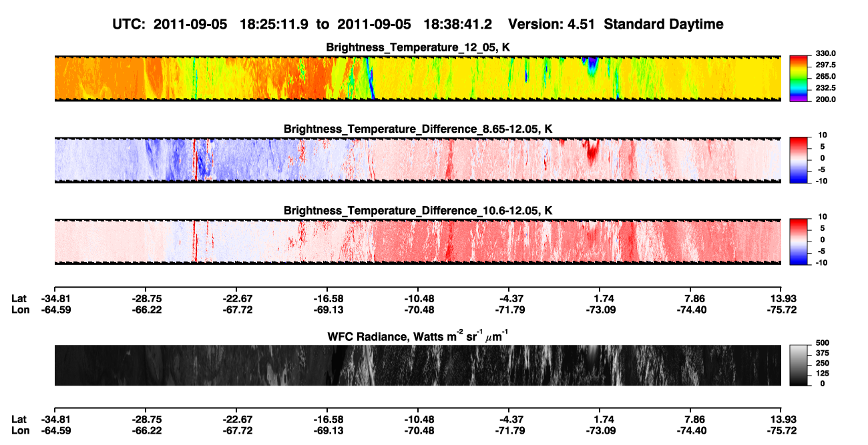Click the 'Brightness_Temperature_12_05, K' panel title
The width and height of the screenshot is (868, 445).
click(418, 47)
